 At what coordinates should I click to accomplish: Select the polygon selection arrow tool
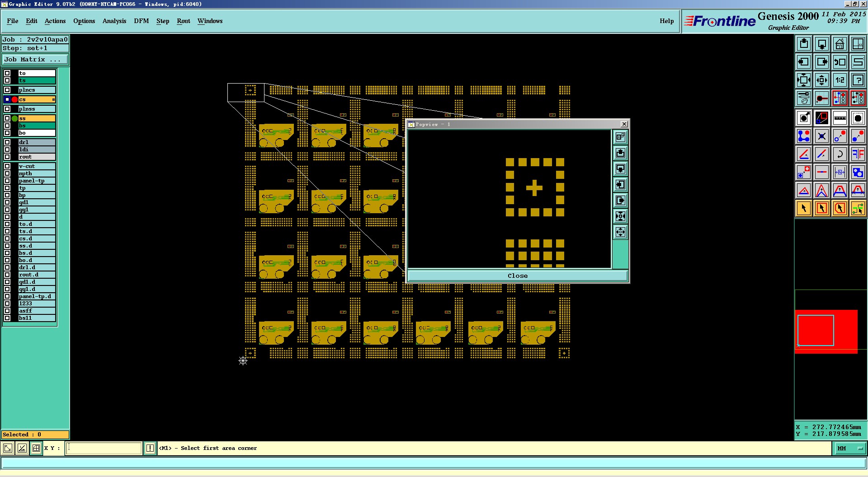point(840,208)
